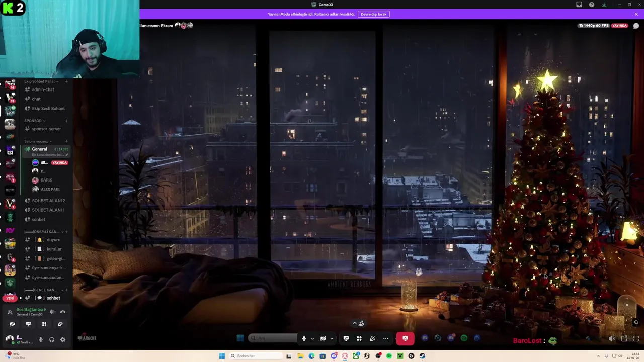
Task: Add a channel to Salons vocaux
Action: click(x=66, y=141)
